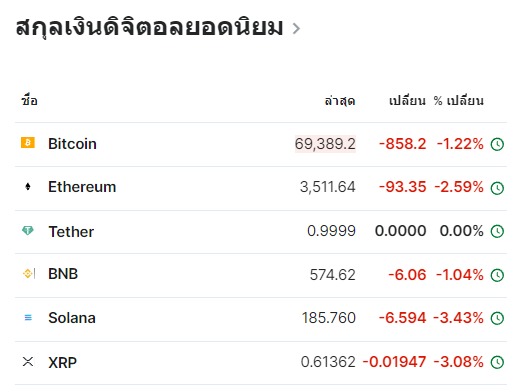Click the Tether green gem icon
The height and width of the screenshot is (392, 513).
coord(28,230)
